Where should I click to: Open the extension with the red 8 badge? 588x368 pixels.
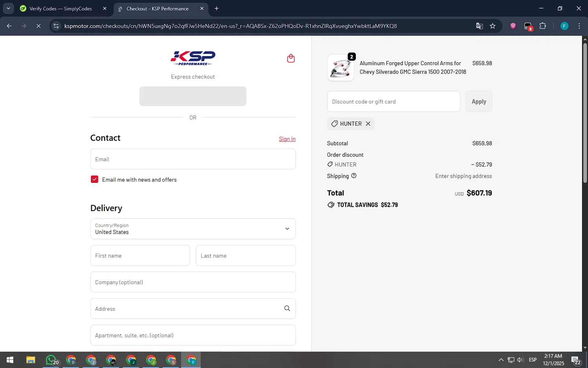coord(528,26)
